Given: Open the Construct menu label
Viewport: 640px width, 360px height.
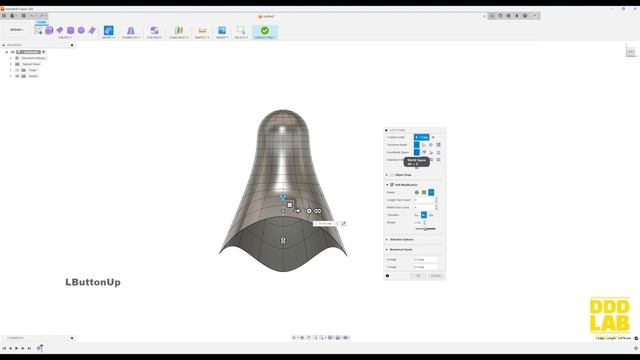Looking at the screenshot, I should tap(179, 38).
